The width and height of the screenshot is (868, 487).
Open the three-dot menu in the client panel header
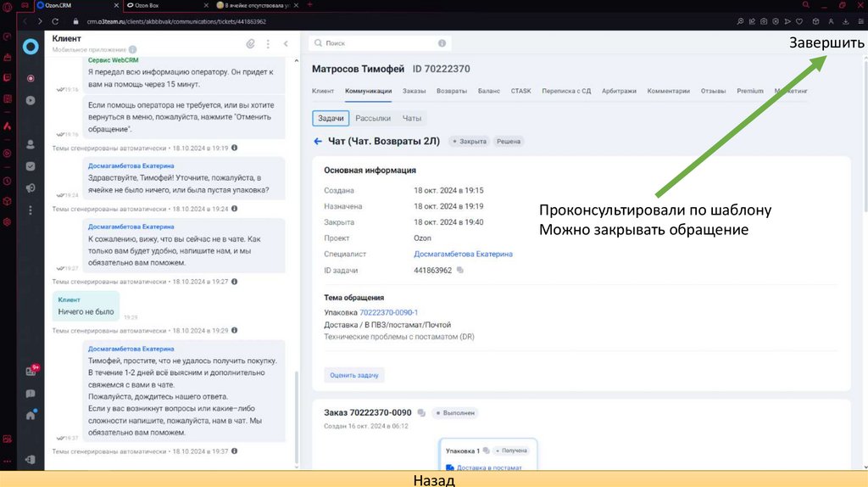click(x=268, y=44)
